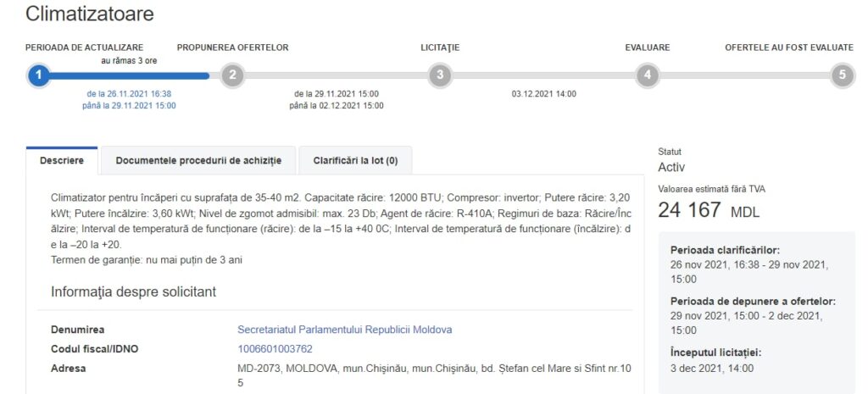Open Secretariatul Parlamentului Republicii Moldova link
The image size is (868, 394).
tap(344, 330)
